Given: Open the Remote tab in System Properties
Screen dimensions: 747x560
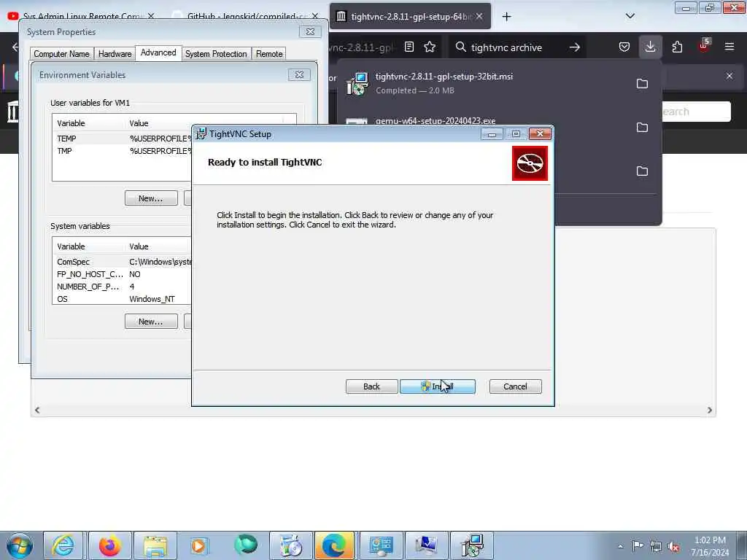Looking at the screenshot, I should (x=269, y=54).
